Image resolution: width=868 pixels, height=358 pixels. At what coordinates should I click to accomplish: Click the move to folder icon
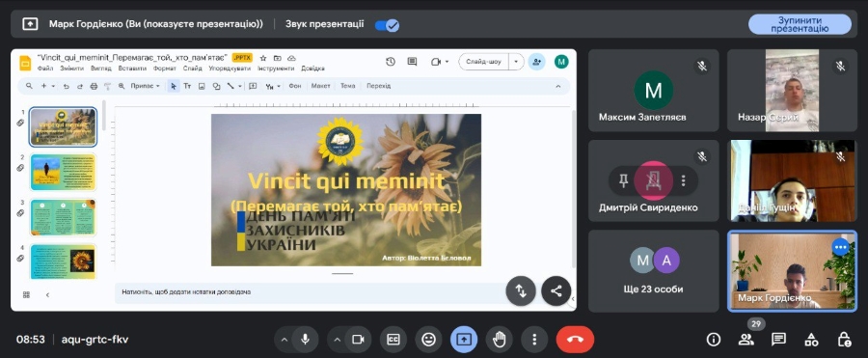coord(278,58)
